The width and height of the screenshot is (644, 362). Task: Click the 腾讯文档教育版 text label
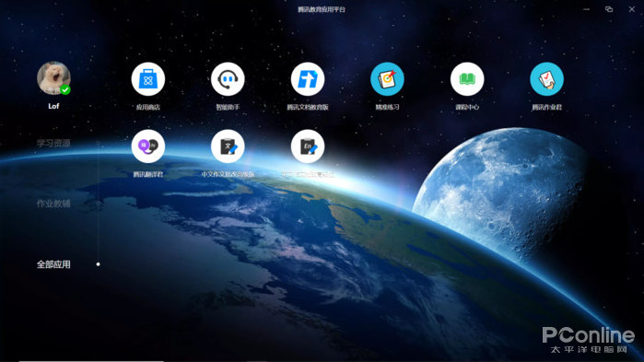click(308, 107)
